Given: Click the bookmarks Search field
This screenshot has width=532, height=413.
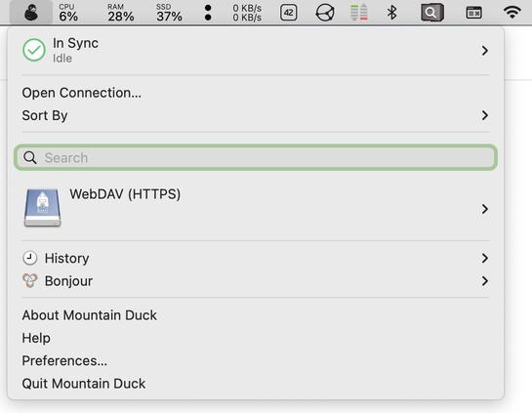Looking at the screenshot, I should coord(256,157).
